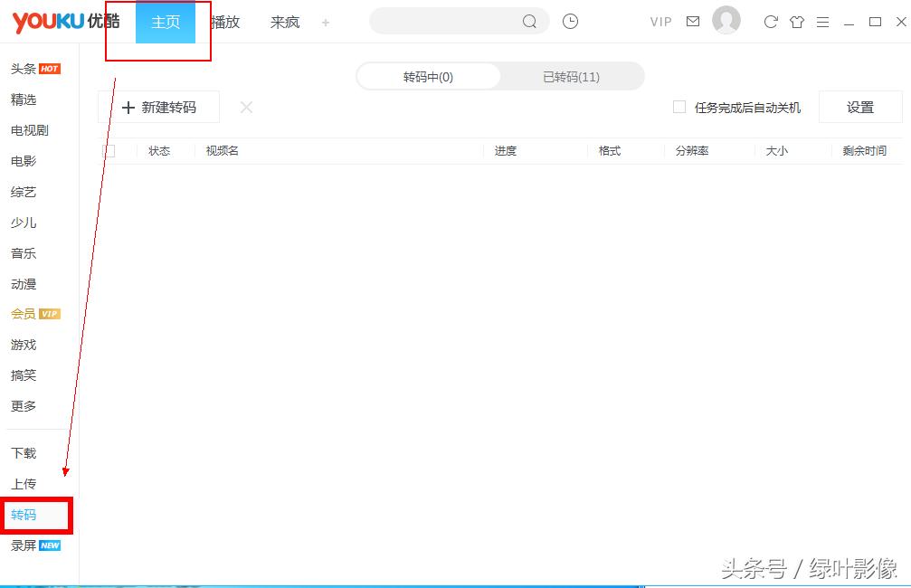View 转码中(0) progress tab
Viewport: 911px width, 588px height.
[x=429, y=76]
